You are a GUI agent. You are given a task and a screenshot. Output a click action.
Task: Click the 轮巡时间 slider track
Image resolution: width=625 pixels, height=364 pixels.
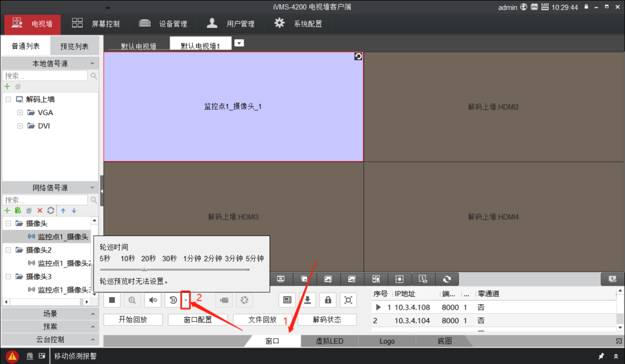point(175,269)
